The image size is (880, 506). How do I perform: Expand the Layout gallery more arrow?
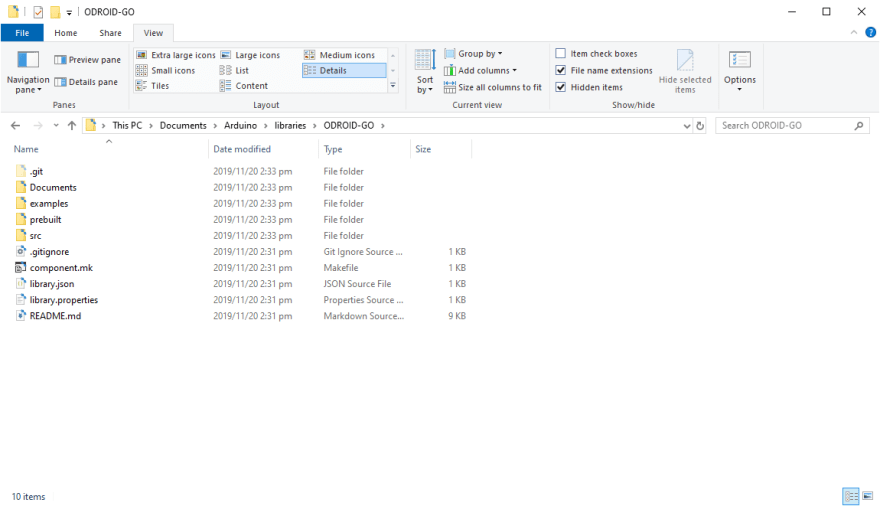pos(393,86)
